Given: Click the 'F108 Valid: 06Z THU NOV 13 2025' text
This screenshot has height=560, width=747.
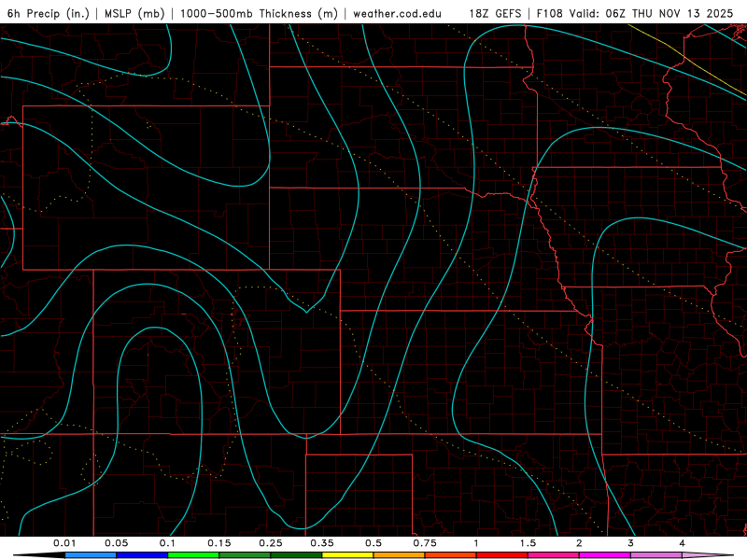Looking at the screenshot, I should (x=635, y=13).
